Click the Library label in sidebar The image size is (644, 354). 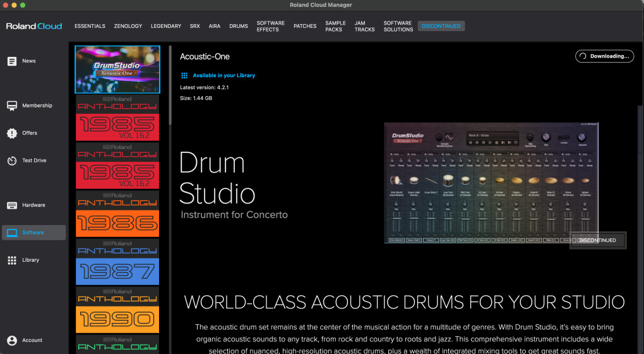pyautogui.click(x=30, y=260)
